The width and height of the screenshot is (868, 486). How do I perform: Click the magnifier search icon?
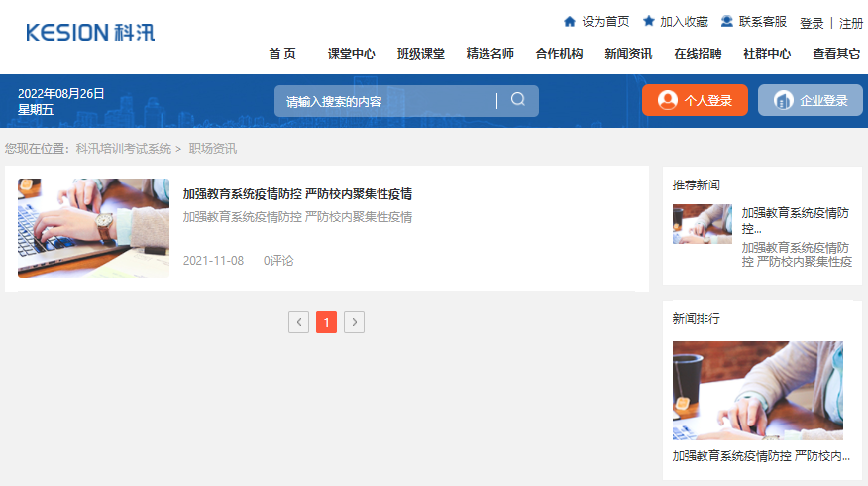pos(518,100)
